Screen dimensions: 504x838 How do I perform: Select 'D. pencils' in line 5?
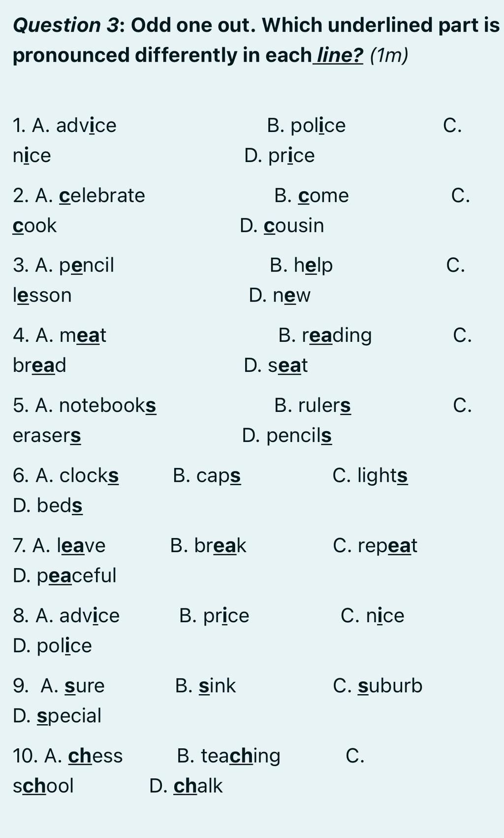(287, 436)
